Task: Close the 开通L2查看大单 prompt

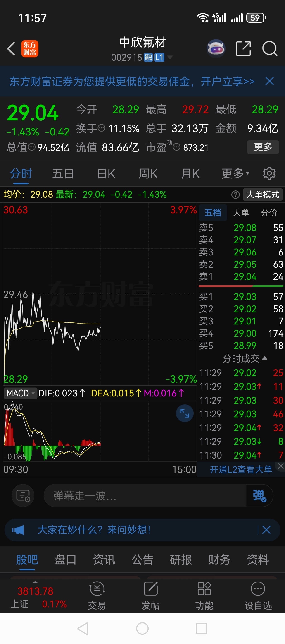Action: (x=280, y=466)
